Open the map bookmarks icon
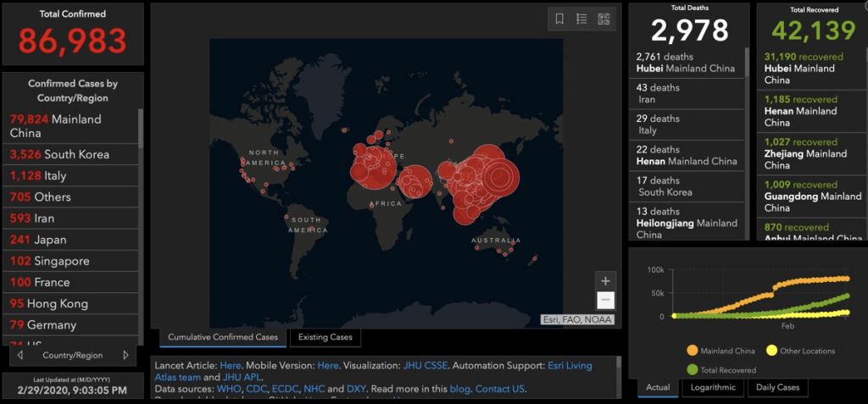 click(559, 19)
